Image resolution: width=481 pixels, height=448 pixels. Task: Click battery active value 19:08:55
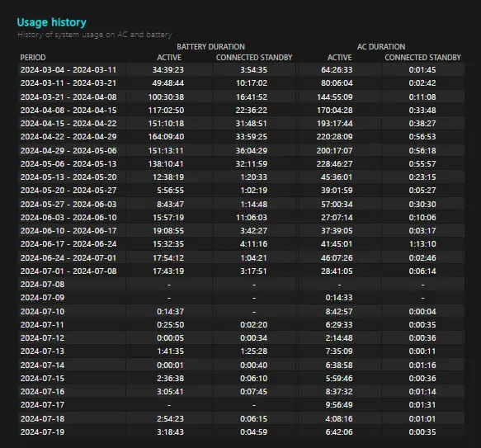[168, 231]
